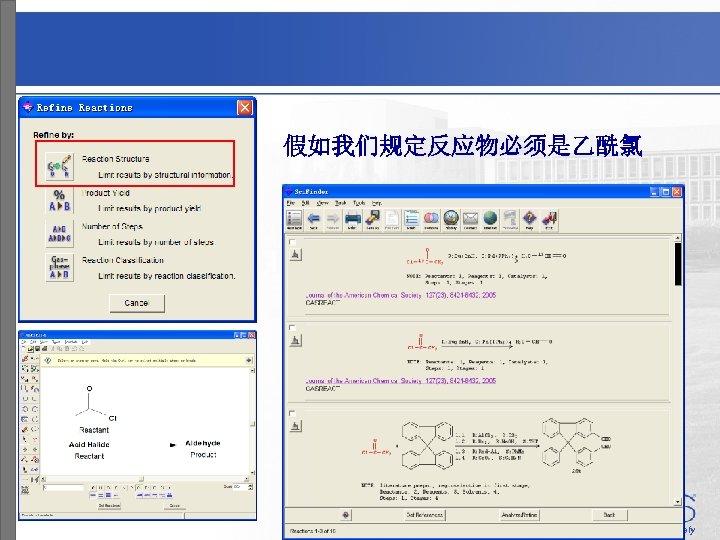Go back using SciFinder's blue arrow icon
Screen dimensions: 720x540
point(314,219)
